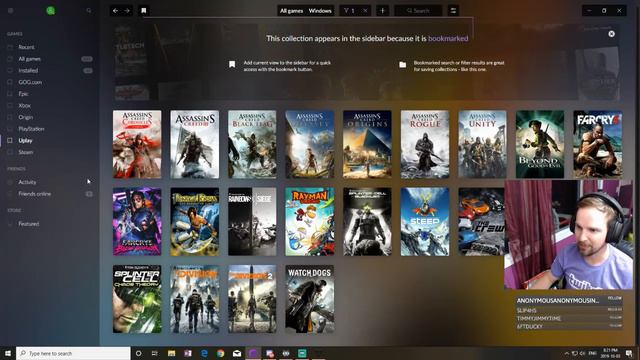Open Assassin's Creed Chronicles cover
The width and height of the screenshot is (640, 360).
tap(137, 144)
